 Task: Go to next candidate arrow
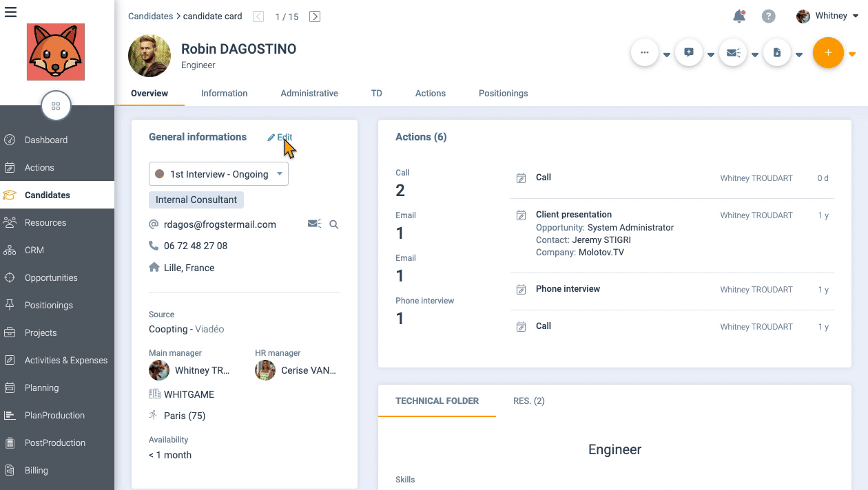[x=315, y=17]
